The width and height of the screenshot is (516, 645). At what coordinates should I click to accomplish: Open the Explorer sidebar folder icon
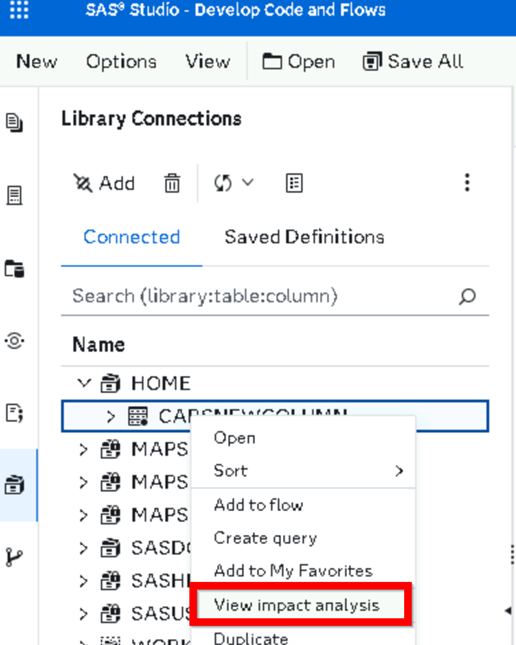coord(15,269)
